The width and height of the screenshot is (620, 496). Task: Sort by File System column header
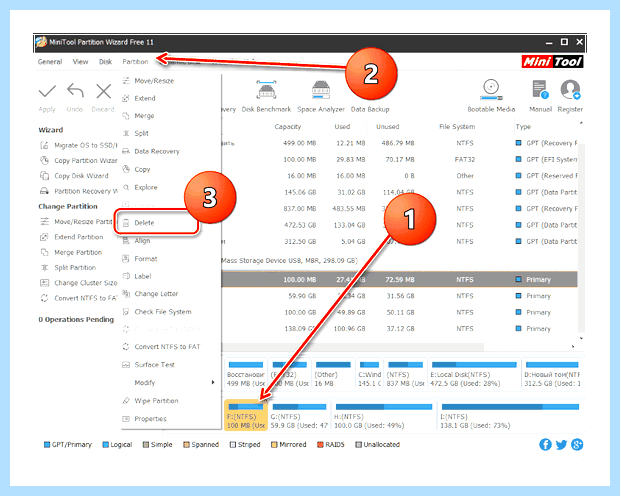coord(457,127)
